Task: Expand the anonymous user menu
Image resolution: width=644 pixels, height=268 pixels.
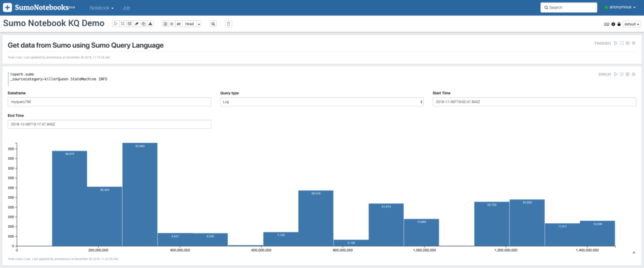Action: click(x=620, y=8)
